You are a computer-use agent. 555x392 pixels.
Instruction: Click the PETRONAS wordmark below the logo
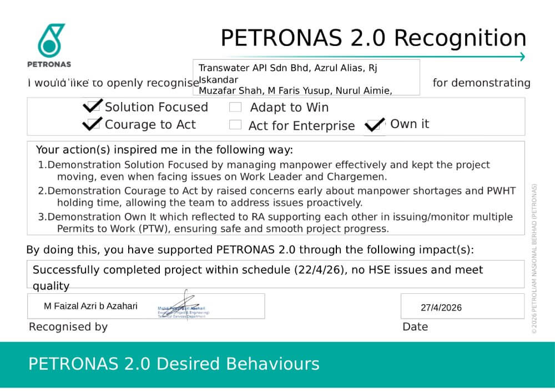[49, 64]
